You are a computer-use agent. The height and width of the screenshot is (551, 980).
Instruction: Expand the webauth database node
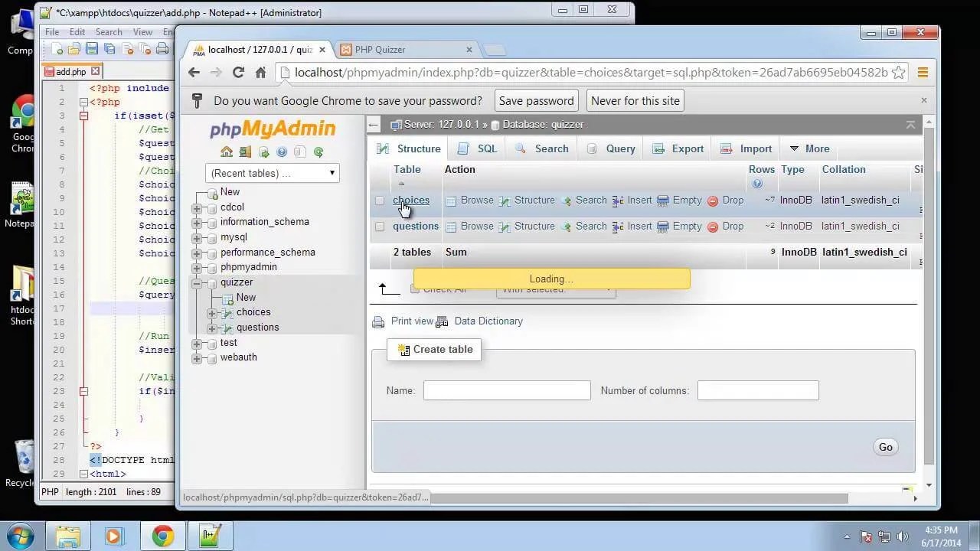tap(197, 358)
